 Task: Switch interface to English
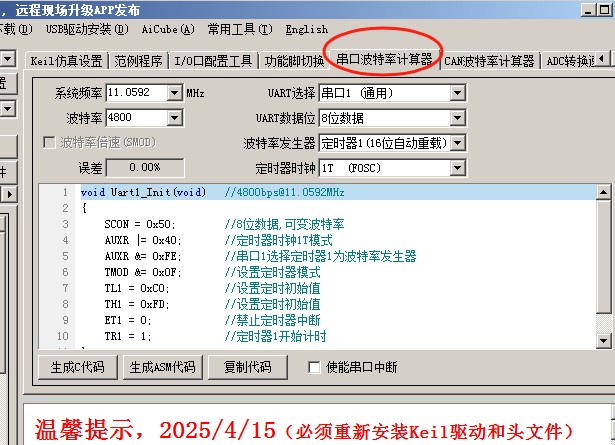(x=306, y=29)
